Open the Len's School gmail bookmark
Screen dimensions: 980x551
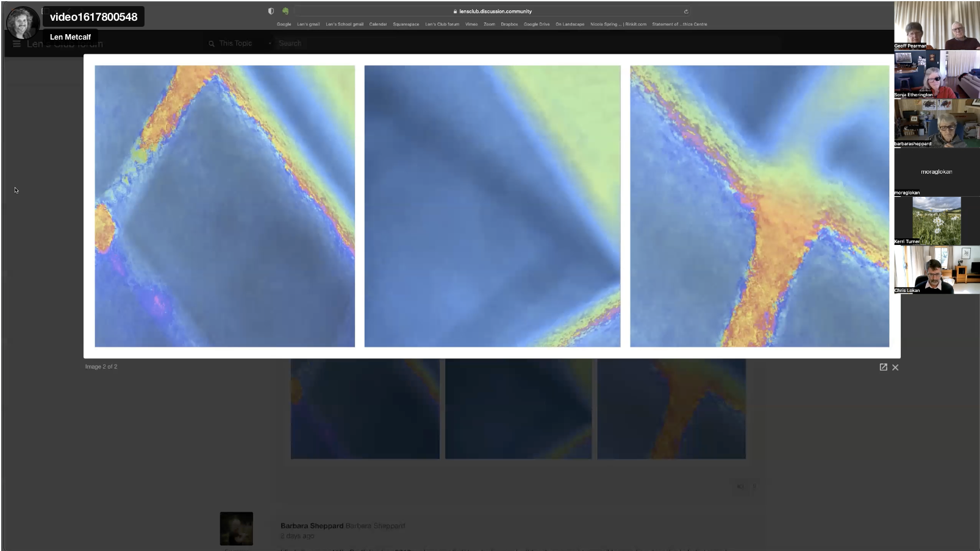point(345,24)
